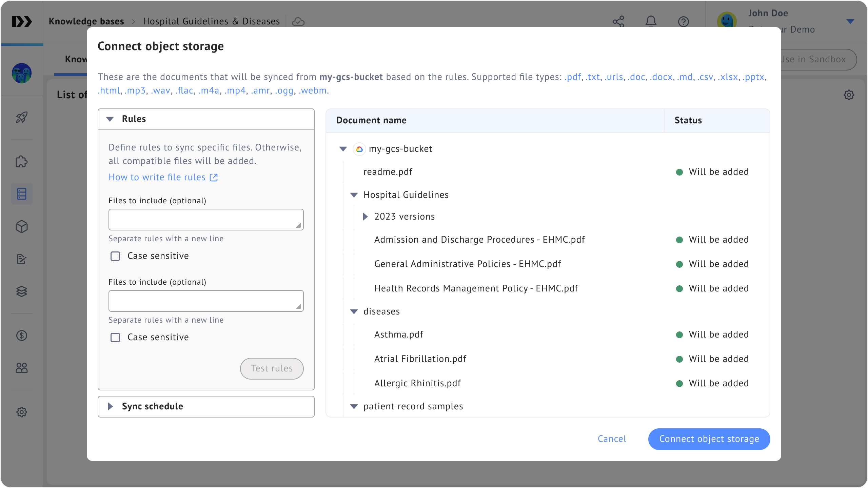Collapse the diseases folder

tap(354, 311)
